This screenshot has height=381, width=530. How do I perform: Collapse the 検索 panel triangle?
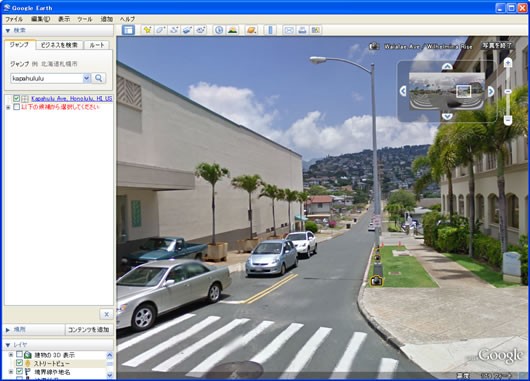click(x=7, y=30)
